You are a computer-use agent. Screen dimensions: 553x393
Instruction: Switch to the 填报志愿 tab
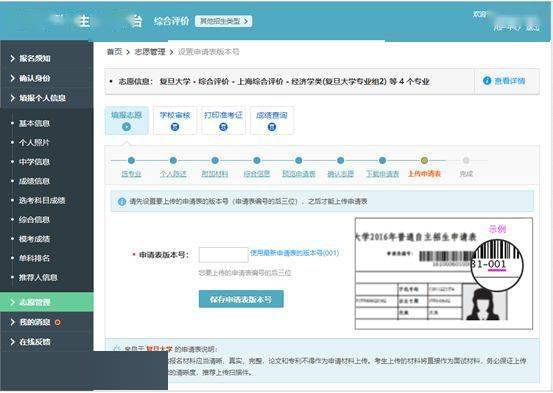tap(127, 121)
